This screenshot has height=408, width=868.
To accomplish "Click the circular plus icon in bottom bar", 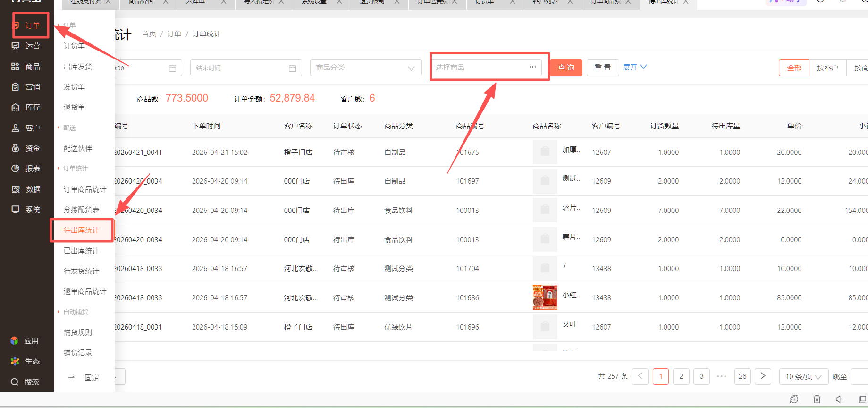I will [794, 399].
